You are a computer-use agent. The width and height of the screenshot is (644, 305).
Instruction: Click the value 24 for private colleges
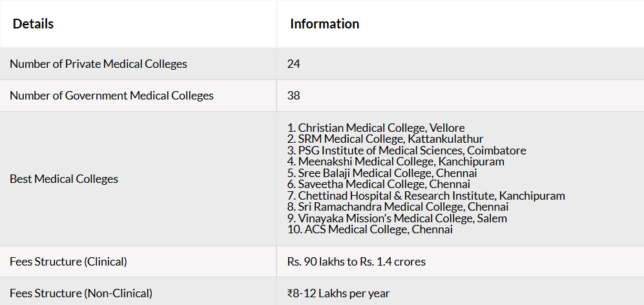294,64
